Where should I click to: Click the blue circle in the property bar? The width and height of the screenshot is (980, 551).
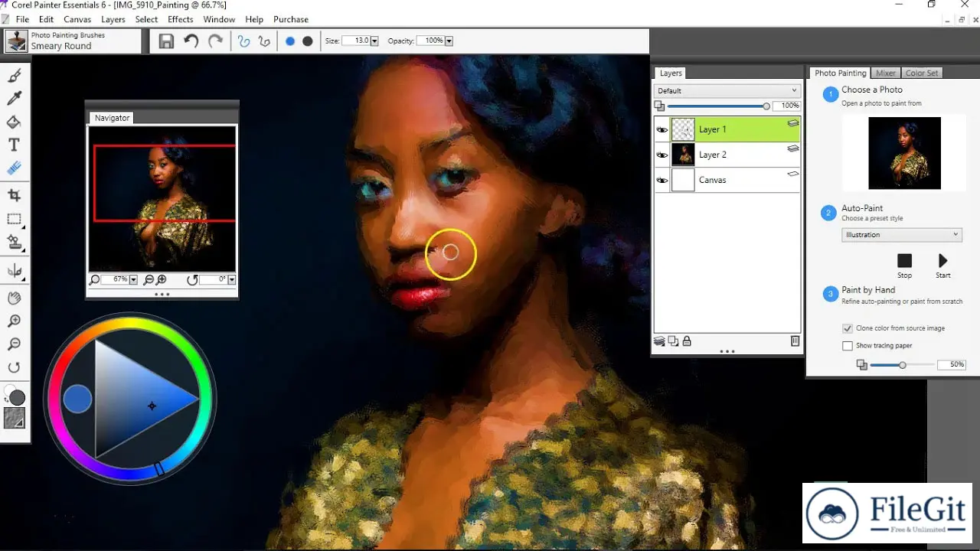pos(290,41)
